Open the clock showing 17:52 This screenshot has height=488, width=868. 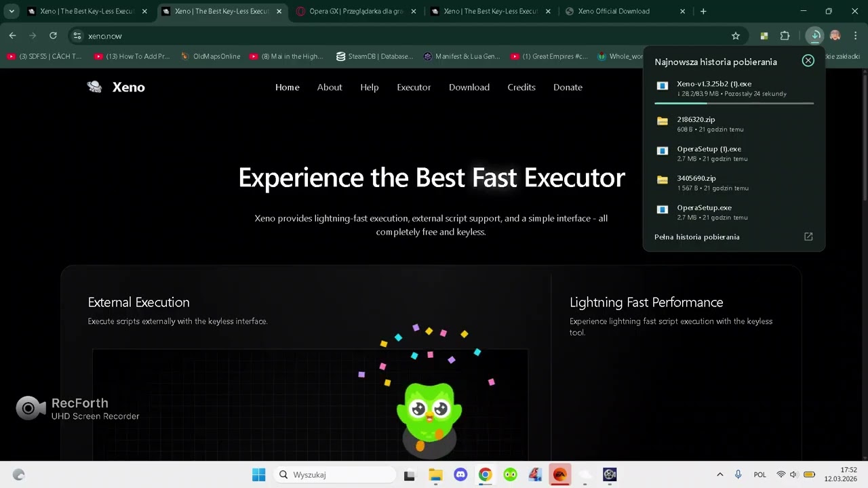click(x=840, y=474)
